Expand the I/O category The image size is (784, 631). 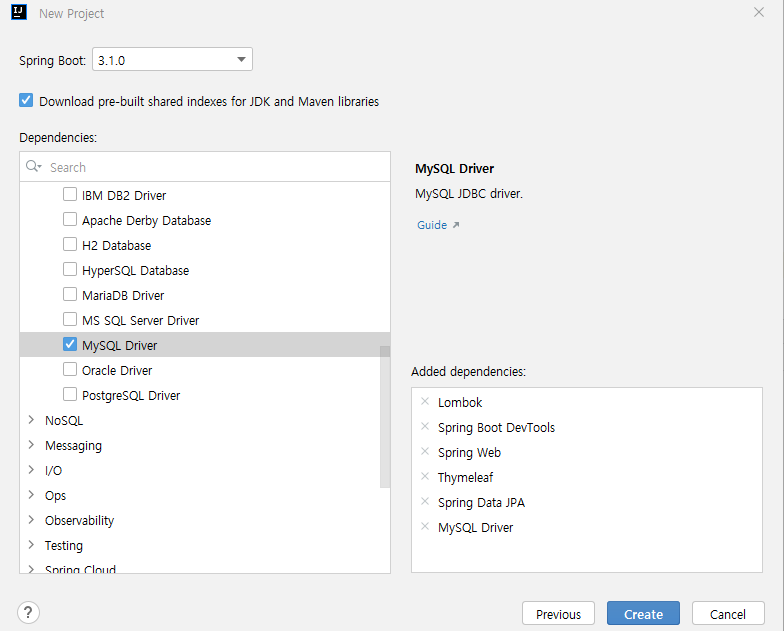pos(31,470)
